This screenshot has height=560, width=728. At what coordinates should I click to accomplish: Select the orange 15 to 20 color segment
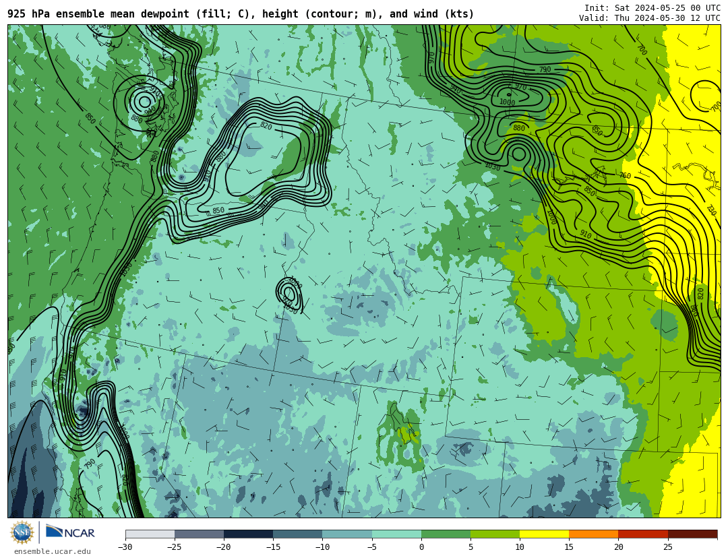(594, 534)
